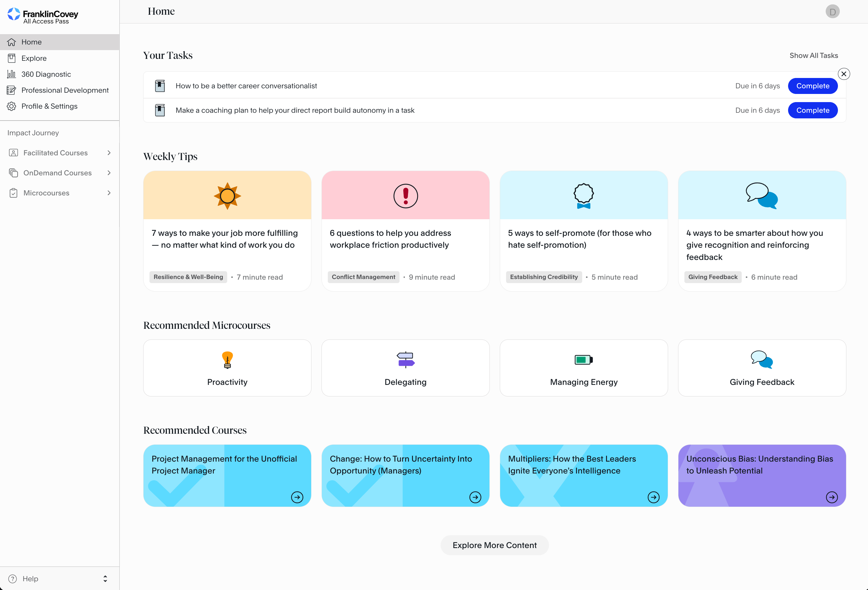The image size is (868, 590).
Task: Expand the OnDemand Courses section
Action: 109,173
